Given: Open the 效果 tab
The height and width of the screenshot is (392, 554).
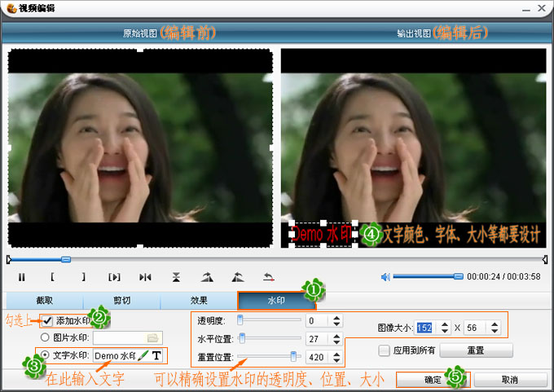Looking at the screenshot, I should click(x=199, y=300).
